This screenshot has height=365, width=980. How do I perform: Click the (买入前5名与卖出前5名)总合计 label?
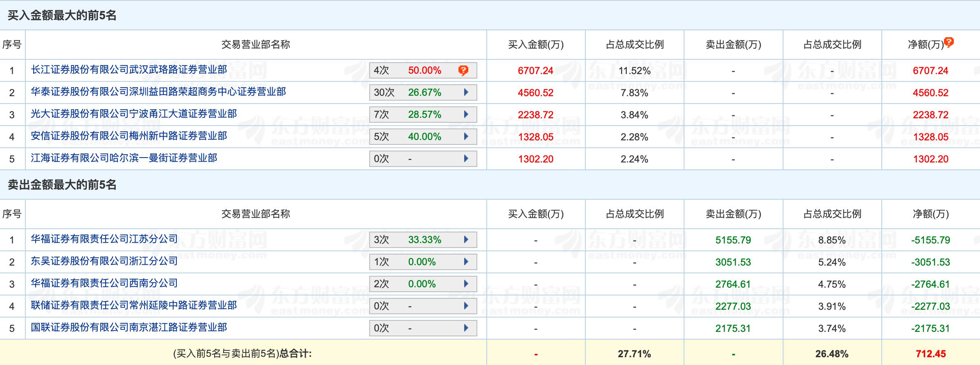pos(242,354)
